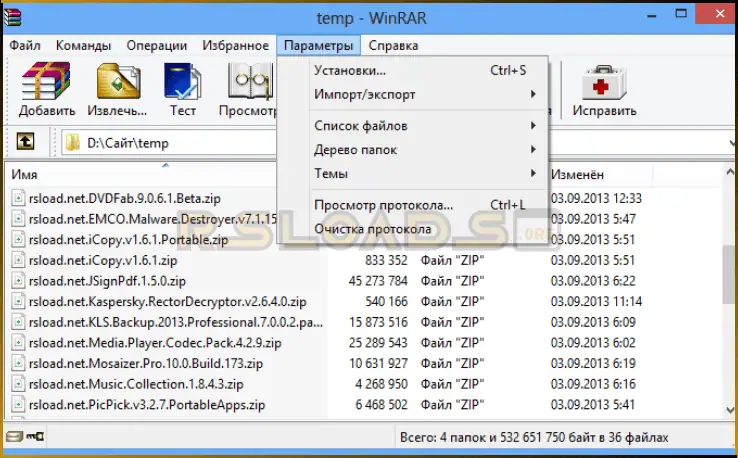Click file icon of iCopy.v1.6.1.zip
The height and width of the screenshot is (458, 738).
[x=18, y=260]
